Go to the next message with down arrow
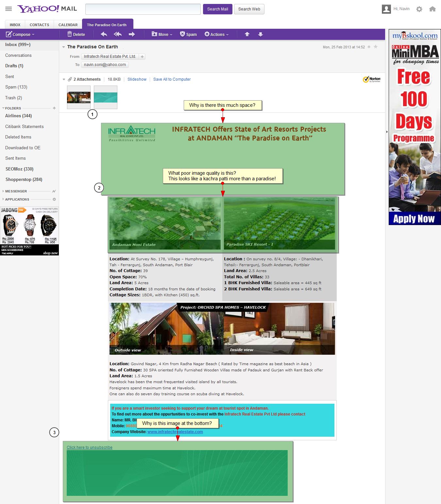The height and width of the screenshot is (504, 441). click(x=261, y=34)
